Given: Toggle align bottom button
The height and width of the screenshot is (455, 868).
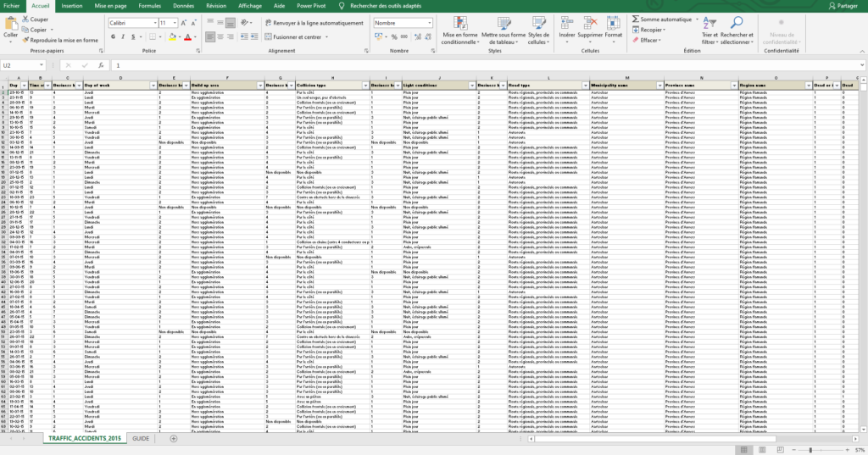Looking at the screenshot, I should [230, 23].
